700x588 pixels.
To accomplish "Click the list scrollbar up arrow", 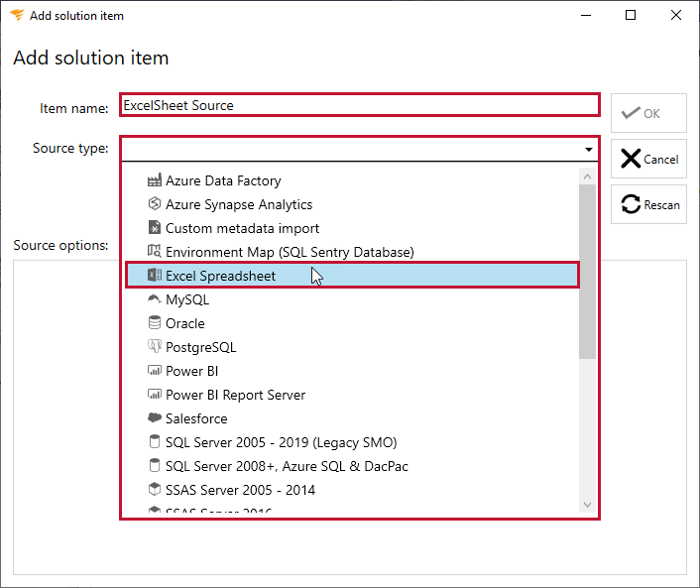I will coord(588,176).
